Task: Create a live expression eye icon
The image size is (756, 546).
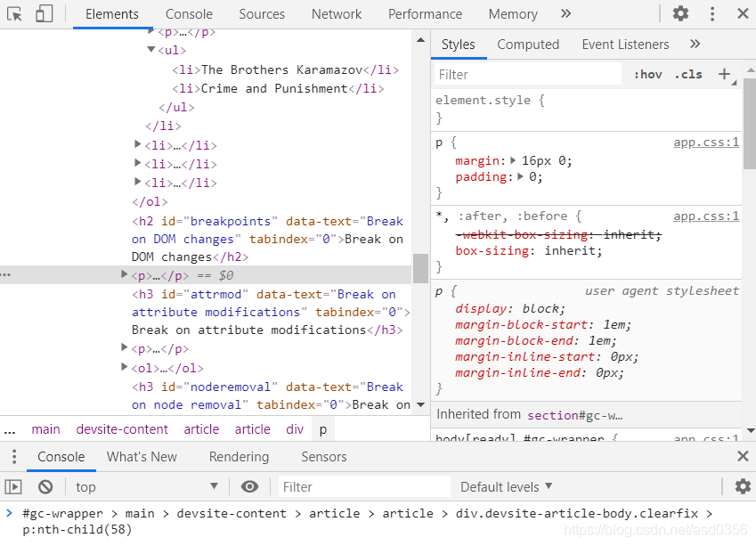Action: coord(249,486)
